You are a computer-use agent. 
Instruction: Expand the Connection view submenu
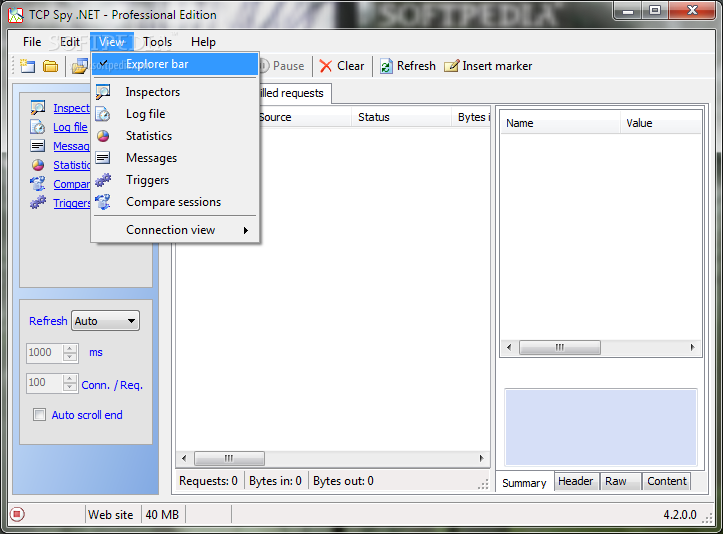(175, 230)
